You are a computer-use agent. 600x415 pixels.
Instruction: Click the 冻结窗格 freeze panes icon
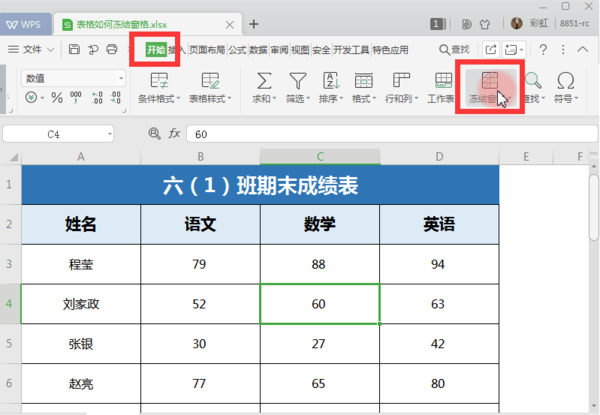click(x=489, y=82)
